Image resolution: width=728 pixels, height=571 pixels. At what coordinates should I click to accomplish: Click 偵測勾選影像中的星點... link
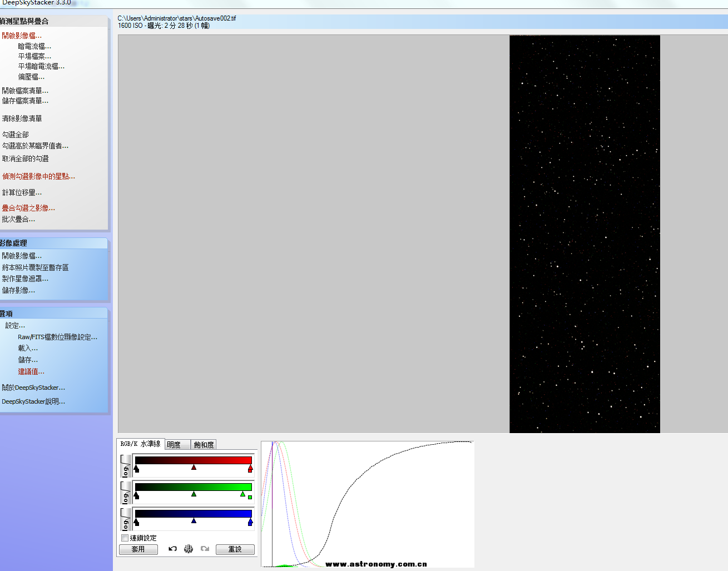click(x=38, y=176)
